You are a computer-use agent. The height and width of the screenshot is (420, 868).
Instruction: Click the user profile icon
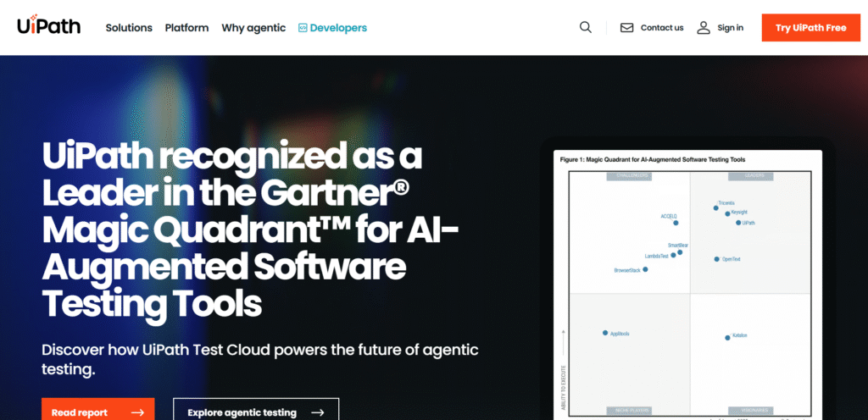point(704,28)
